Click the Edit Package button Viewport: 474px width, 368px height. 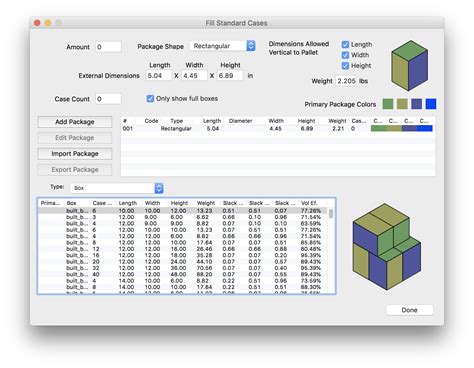(x=75, y=138)
